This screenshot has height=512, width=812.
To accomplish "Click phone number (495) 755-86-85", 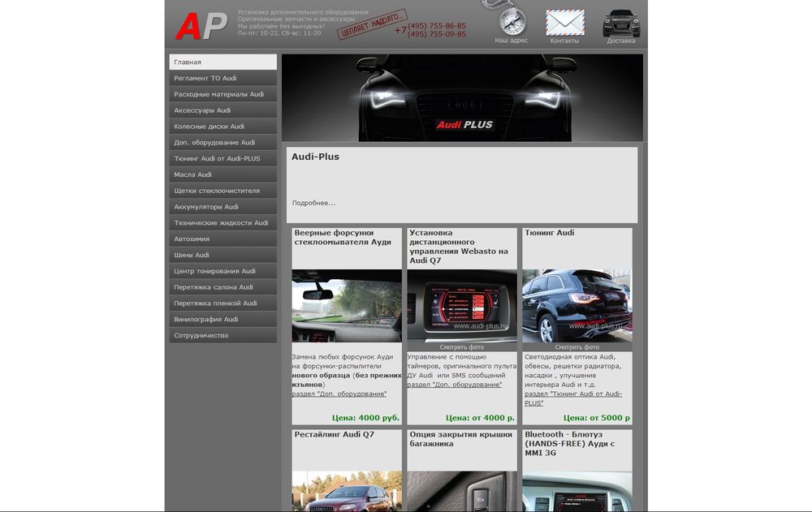I will [437, 26].
